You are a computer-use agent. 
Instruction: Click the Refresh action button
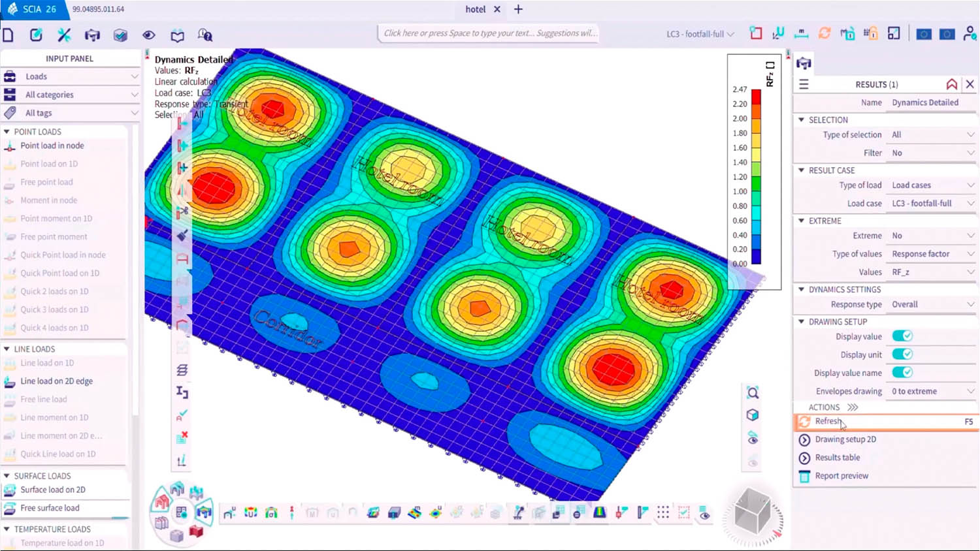tap(828, 422)
